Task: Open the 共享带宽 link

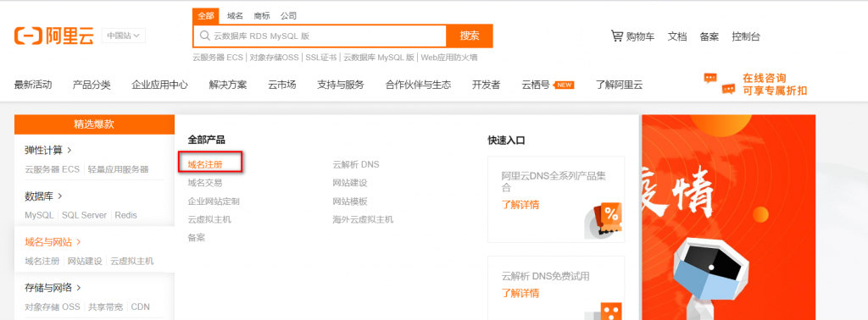Action: click(x=106, y=306)
